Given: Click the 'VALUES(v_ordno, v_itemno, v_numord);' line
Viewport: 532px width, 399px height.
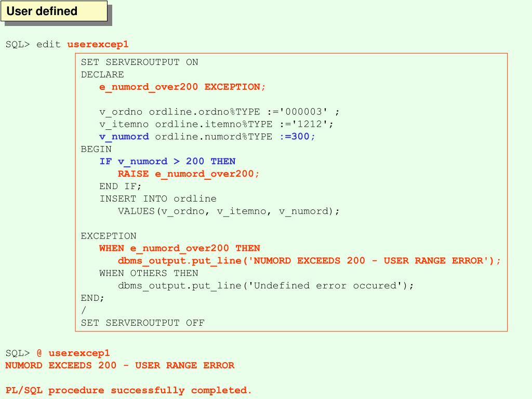Looking at the screenshot, I should [229, 211].
